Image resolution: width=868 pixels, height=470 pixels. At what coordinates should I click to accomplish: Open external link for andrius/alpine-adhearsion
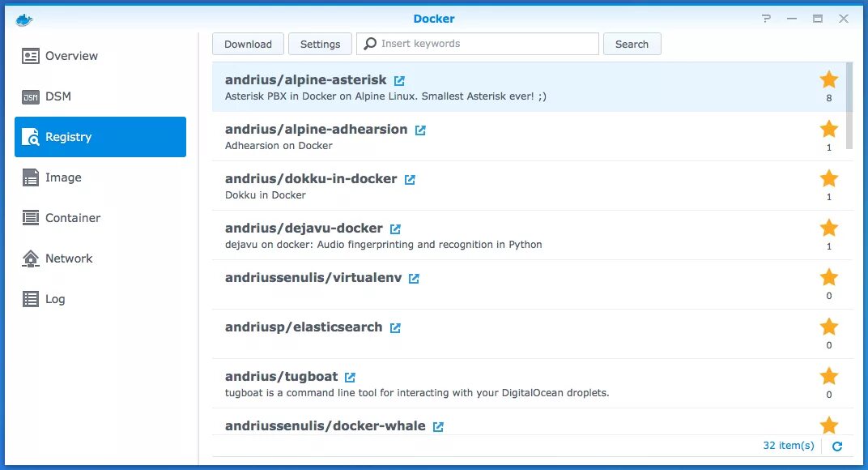[420, 130]
